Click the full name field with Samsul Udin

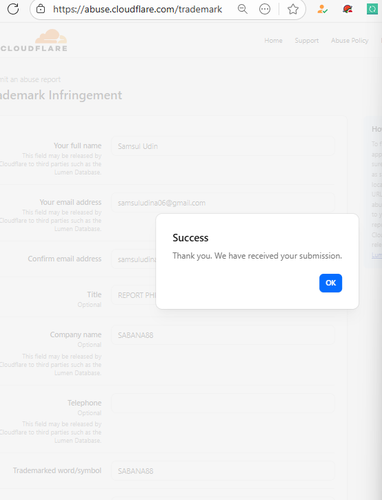(x=223, y=146)
